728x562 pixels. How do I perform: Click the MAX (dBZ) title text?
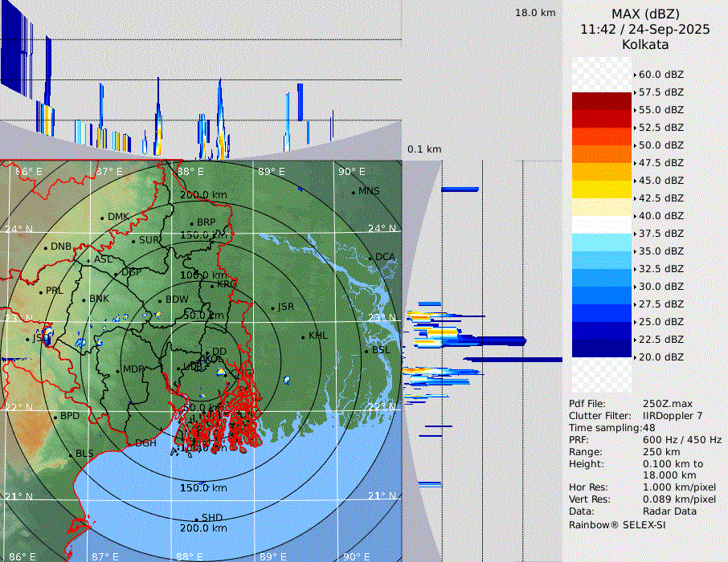(x=645, y=14)
